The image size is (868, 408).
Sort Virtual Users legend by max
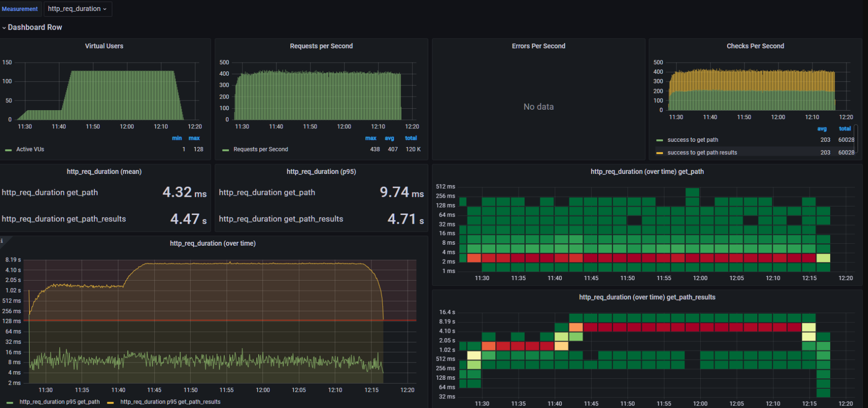click(x=194, y=138)
